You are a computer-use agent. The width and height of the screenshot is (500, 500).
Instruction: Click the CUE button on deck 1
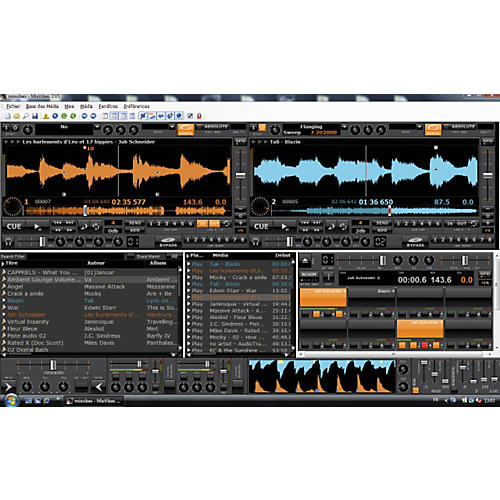pyautogui.click(x=14, y=227)
